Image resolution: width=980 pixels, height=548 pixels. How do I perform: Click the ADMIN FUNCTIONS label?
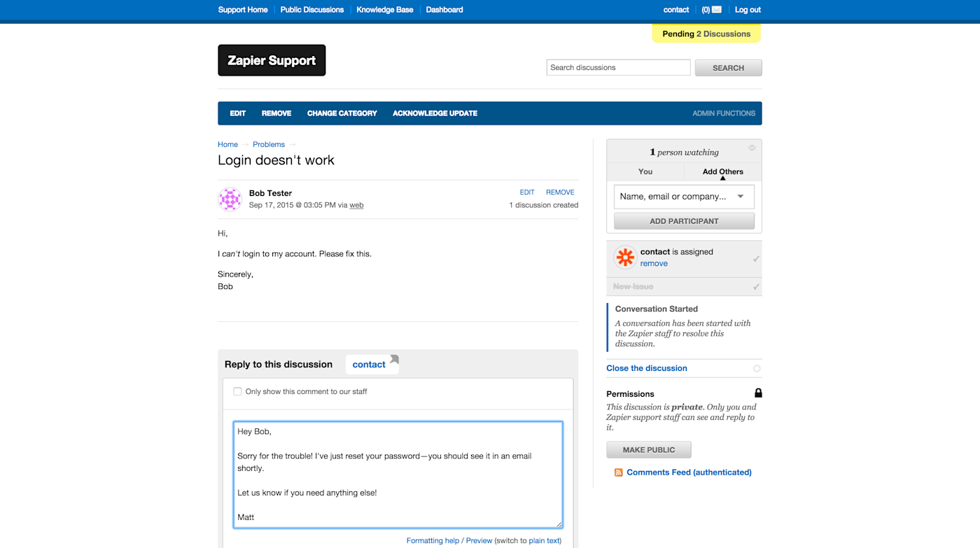[724, 113]
